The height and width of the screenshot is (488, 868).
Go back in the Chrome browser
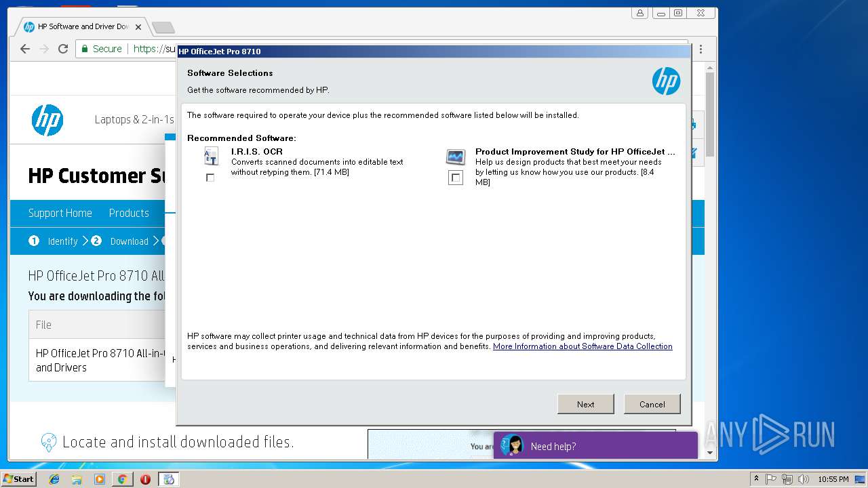[25, 49]
